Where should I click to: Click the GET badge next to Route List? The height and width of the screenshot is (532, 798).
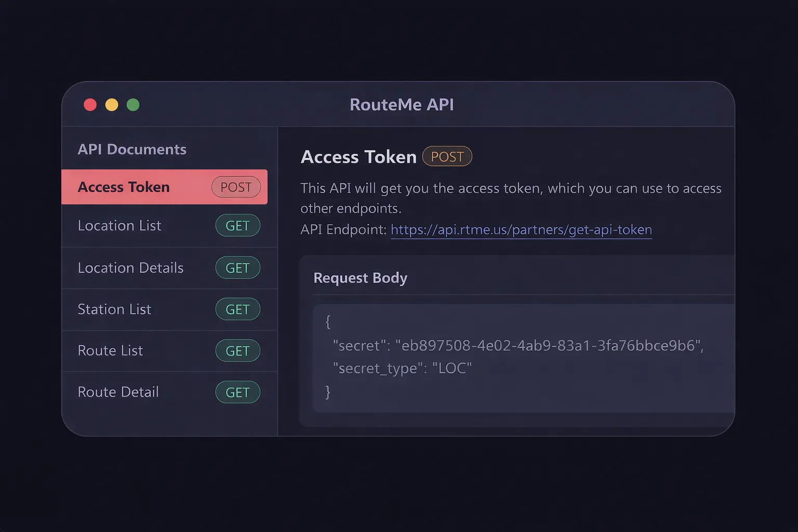[x=237, y=351]
